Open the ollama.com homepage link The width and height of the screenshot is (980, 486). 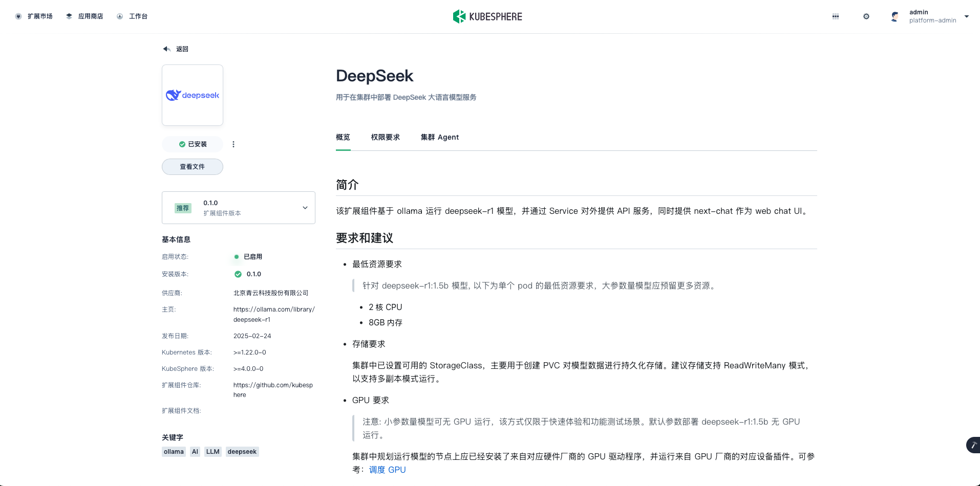(274, 315)
